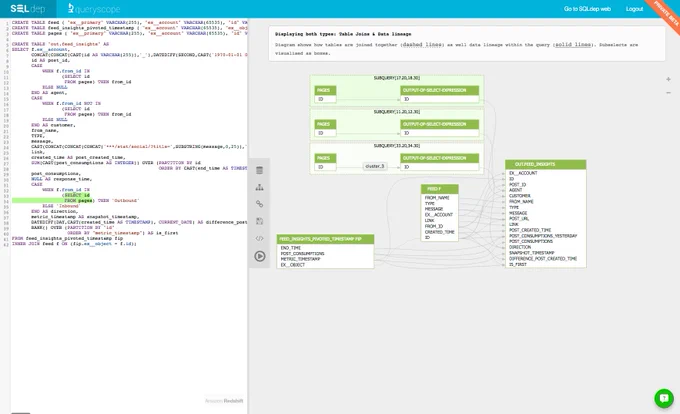Click EX__ACCOUNT column in FEED F table
The height and width of the screenshot is (414, 680).
click(438, 215)
